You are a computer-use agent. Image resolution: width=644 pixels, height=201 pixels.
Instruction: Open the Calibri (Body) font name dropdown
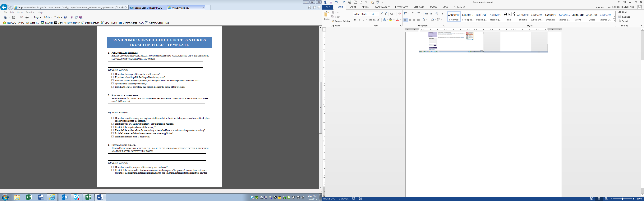coord(370,14)
